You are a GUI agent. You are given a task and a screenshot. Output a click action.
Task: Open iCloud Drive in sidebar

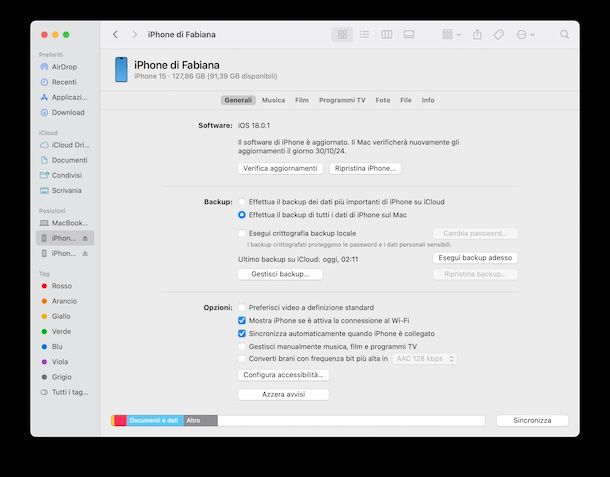click(65, 145)
